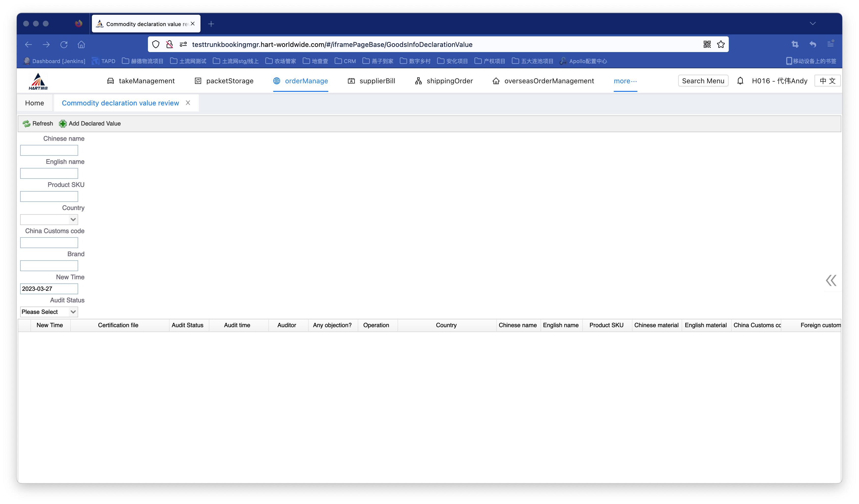Viewport: 859px width, 504px height.
Task: Reload page with browser refresh icon
Action: (x=64, y=44)
